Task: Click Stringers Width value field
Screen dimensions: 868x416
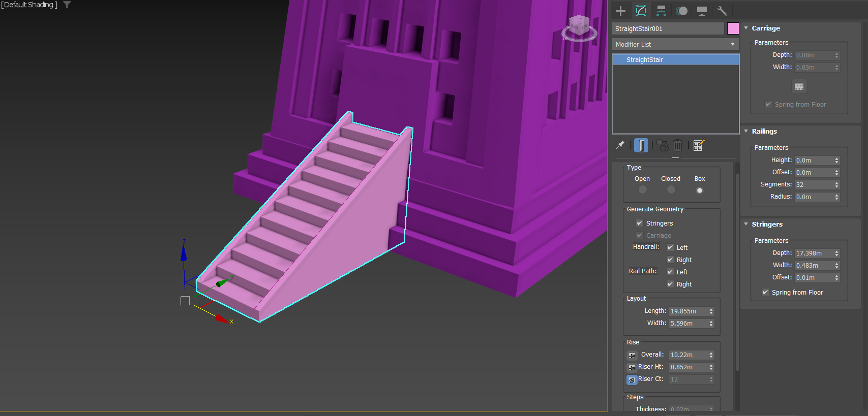Action: (x=814, y=266)
